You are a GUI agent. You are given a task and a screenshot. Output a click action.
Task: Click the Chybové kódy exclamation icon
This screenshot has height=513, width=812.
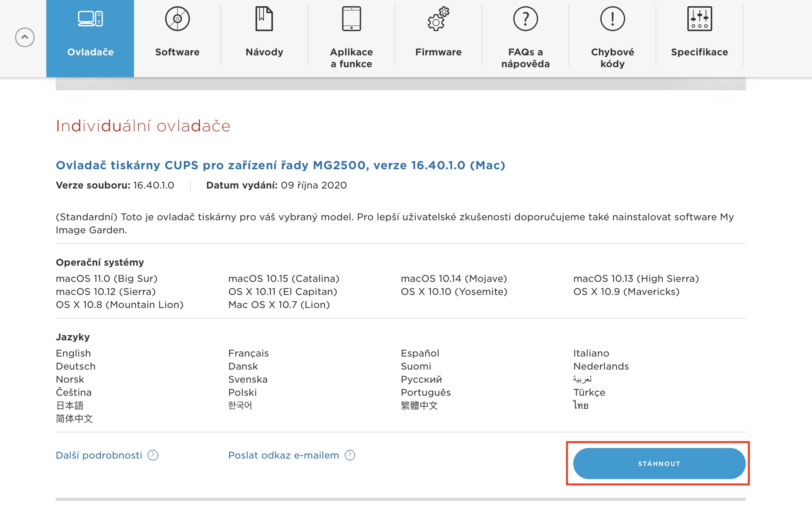pyautogui.click(x=612, y=19)
